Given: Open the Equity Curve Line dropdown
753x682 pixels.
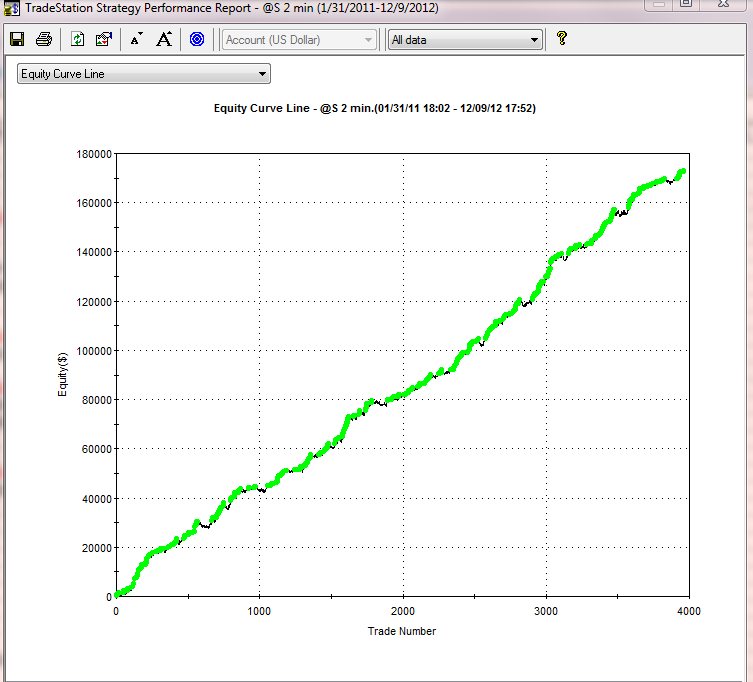Looking at the screenshot, I should pyautogui.click(x=144, y=74).
